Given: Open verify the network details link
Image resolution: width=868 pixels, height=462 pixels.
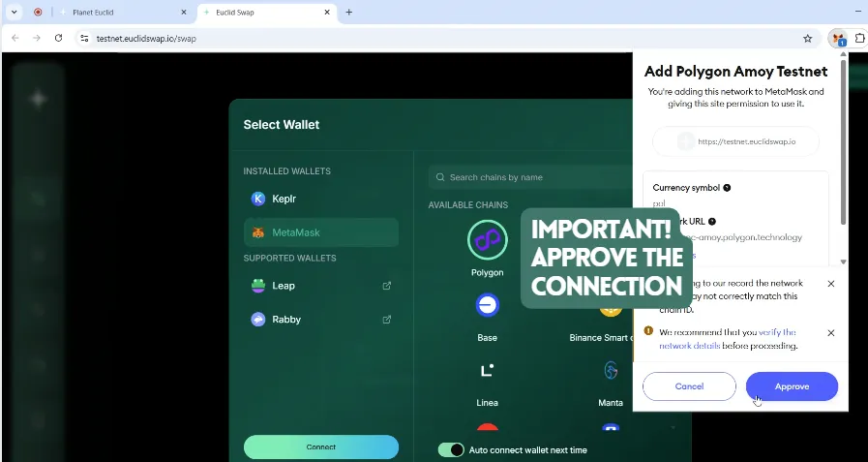Looking at the screenshot, I should [728, 339].
